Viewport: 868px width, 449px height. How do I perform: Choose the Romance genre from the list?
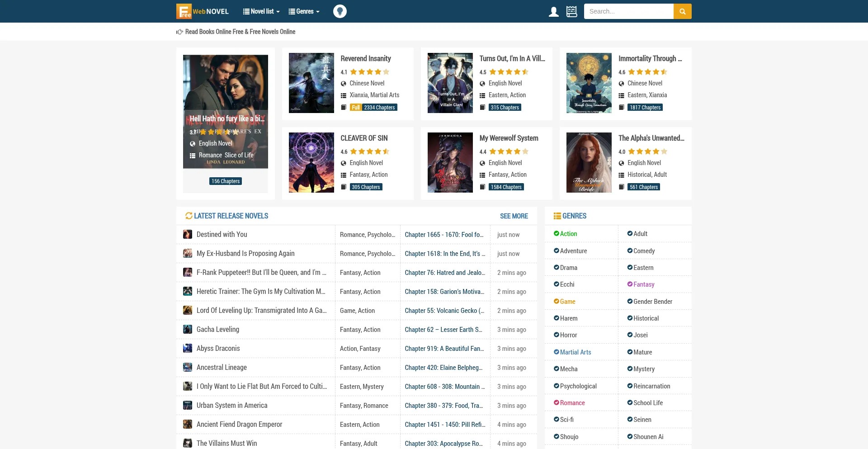tap(572, 403)
